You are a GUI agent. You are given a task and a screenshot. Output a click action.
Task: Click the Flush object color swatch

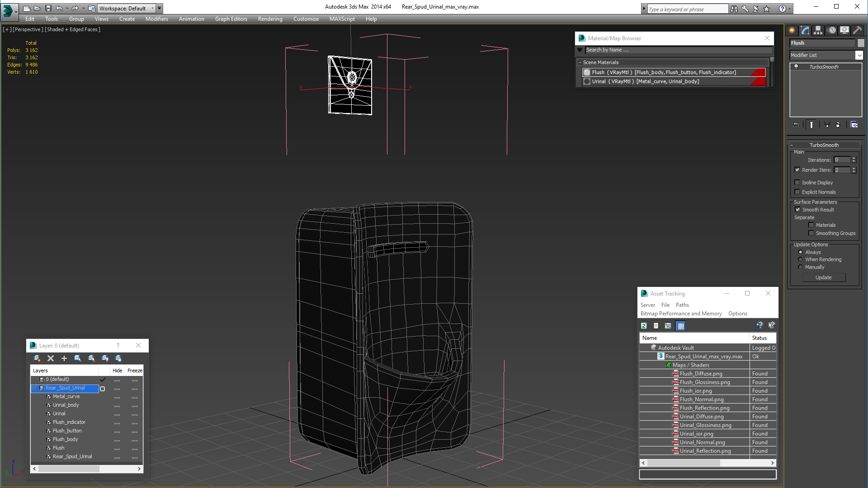click(861, 43)
